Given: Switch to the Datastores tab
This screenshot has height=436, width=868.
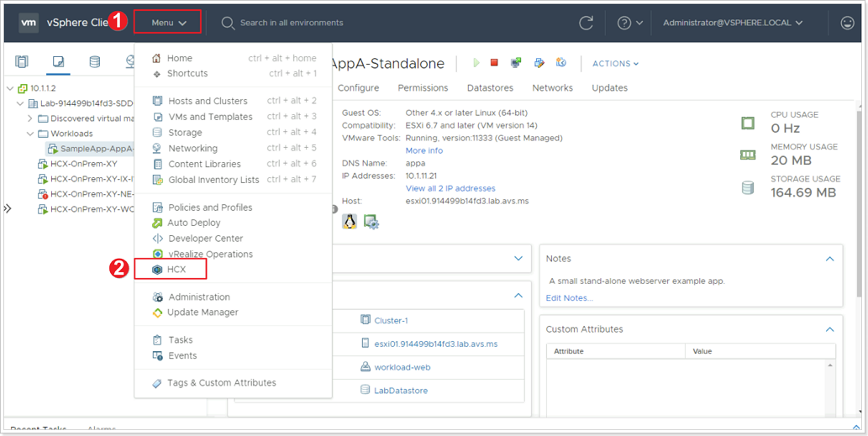Looking at the screenshot, I should pyautogui.click(x=490, y=88).
